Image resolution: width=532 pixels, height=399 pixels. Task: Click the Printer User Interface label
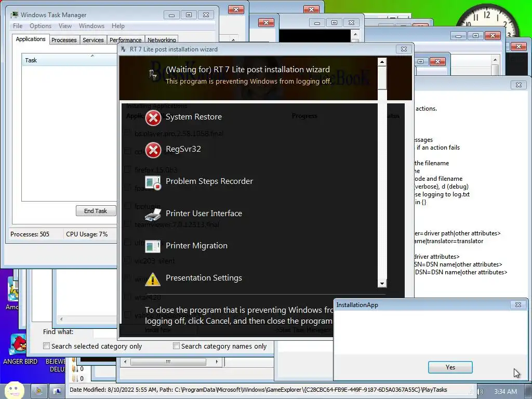(x=204, y=214)
